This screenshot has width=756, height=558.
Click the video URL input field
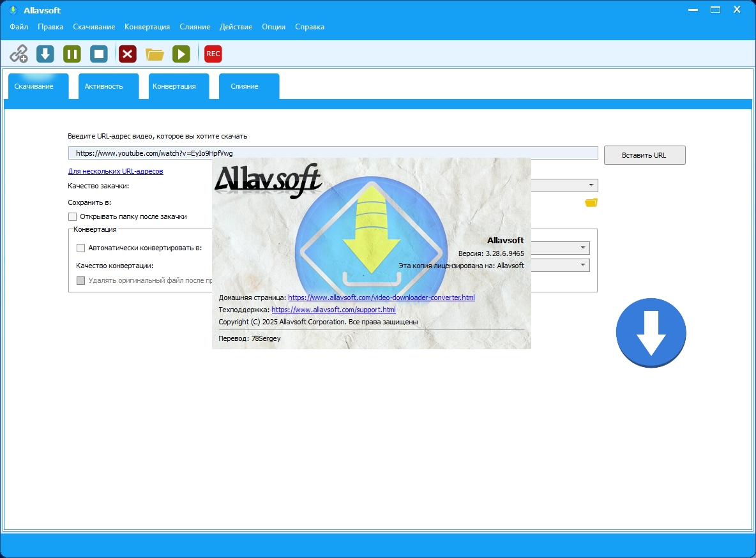point(333,153)
